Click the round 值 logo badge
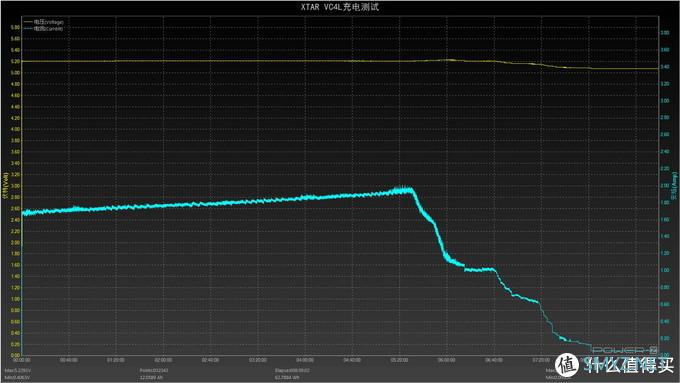Screen dimensions: 680x383 click(x=567, y=365)
